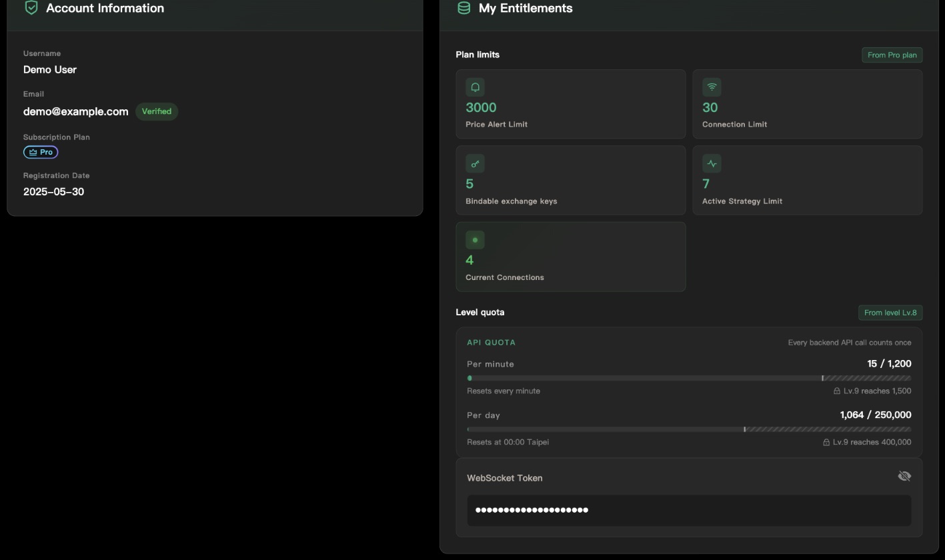Click the bell icon above Price Alert Limit
This screenshot has height=560, width=945.
click(x=475, y=87)
